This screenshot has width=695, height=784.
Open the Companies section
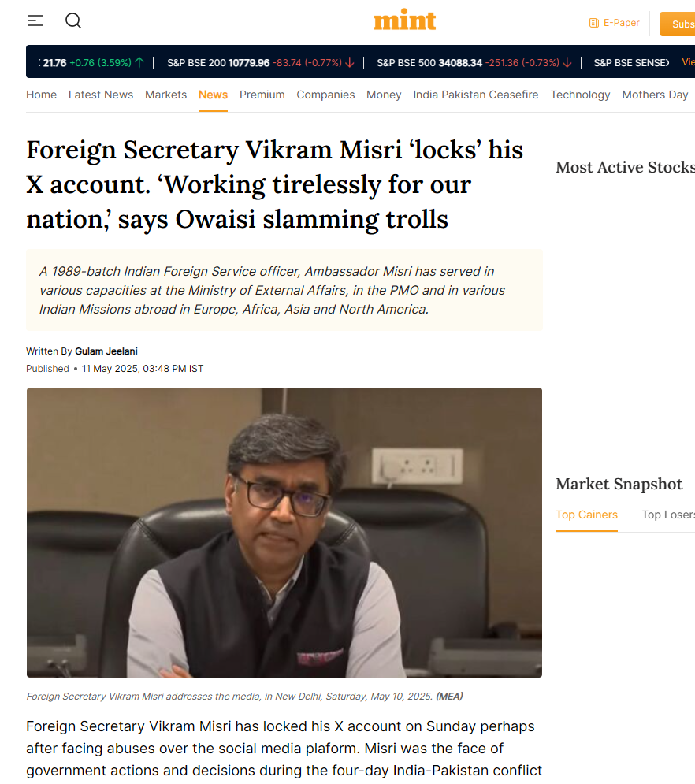tap(325, 95)
